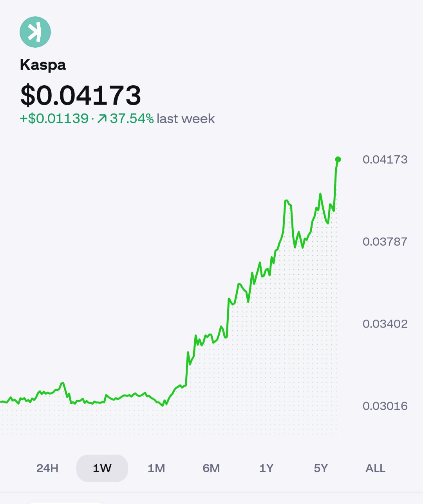Tap the 37.54% gain percentage
This screenshot has width=423, height=504.
pyautogui.click(x=132, y=119)
